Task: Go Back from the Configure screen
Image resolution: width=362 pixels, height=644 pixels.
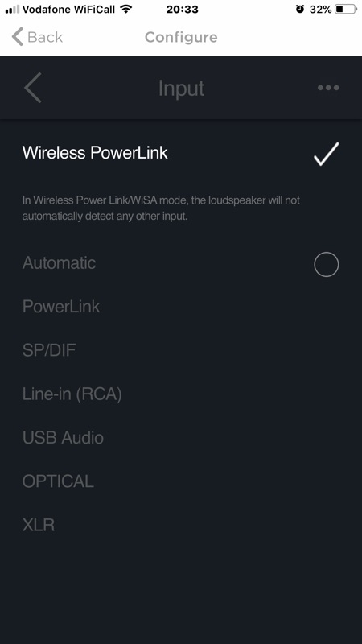Action: 37,37
